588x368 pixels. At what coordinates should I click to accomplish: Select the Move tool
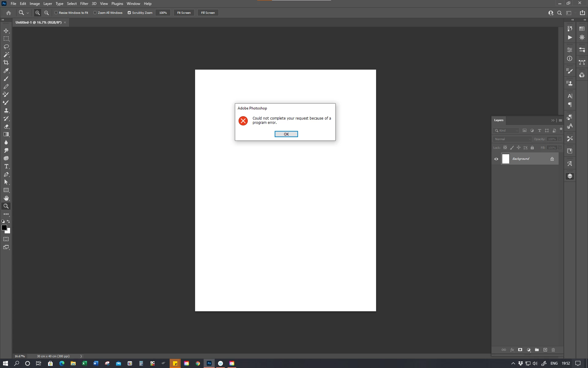6,31
